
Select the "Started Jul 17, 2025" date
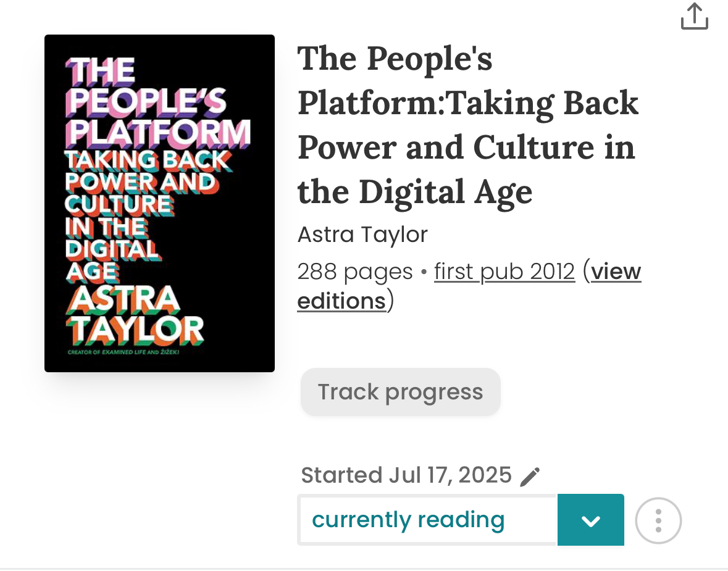pyautogui.click(x=406, y=475)
